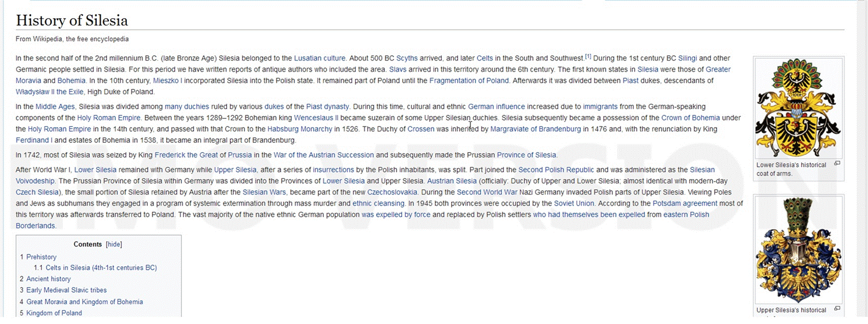This screenshot has width=868, height=324.
Task: Open the Czech Silesia link
Action: [37, 192]
